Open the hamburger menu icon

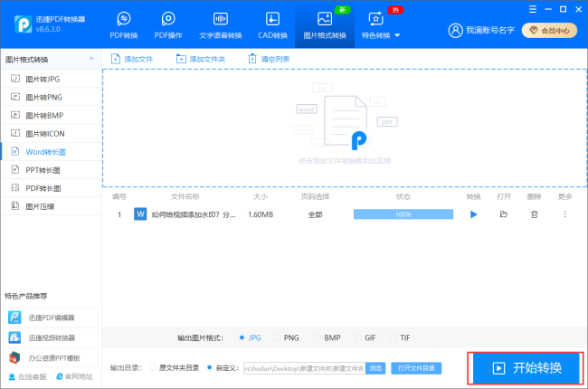coord(533,9)
